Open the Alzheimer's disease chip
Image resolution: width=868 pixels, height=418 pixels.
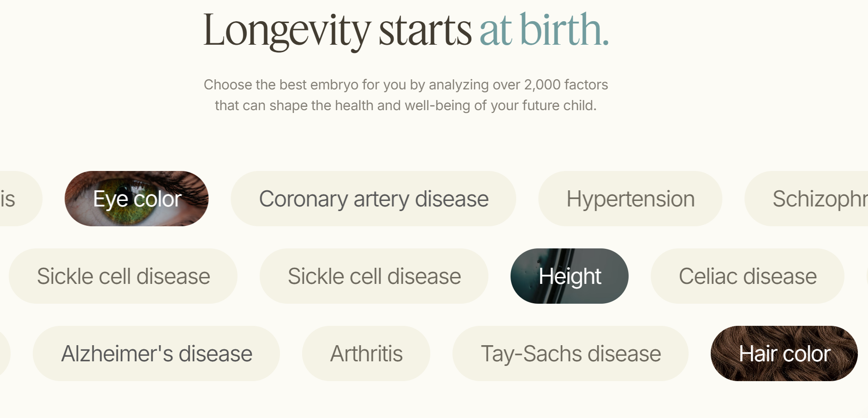pos(156,354)
